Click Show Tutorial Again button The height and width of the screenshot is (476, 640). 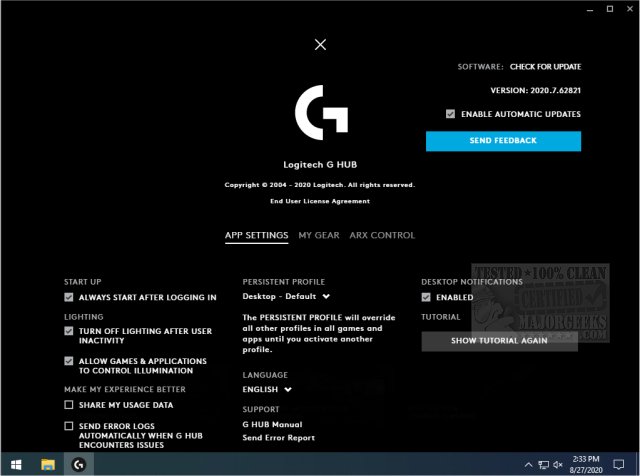coord(500,341)
